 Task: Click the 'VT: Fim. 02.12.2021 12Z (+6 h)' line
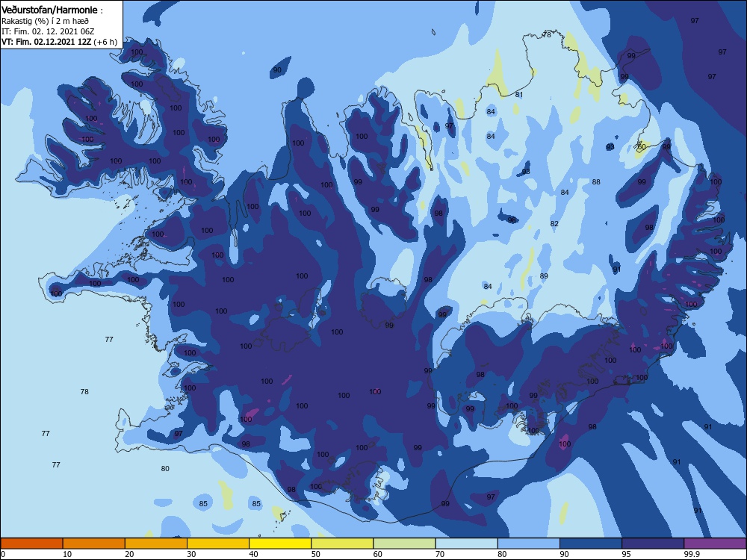tap(59, 42)
